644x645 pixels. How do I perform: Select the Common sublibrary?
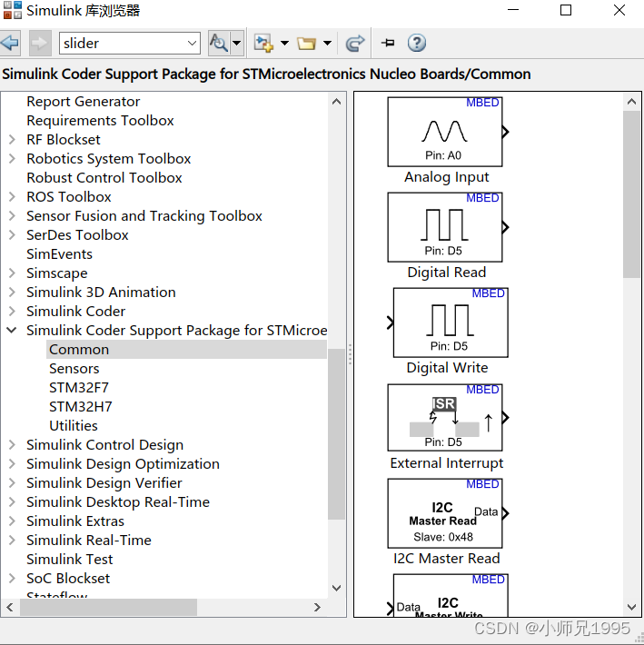tap(186, 350)
